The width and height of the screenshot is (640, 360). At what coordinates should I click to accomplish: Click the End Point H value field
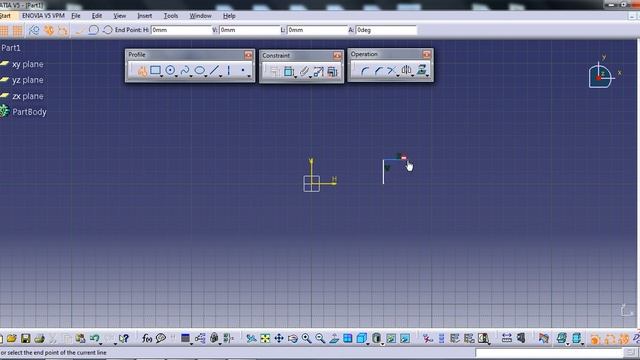181,30
